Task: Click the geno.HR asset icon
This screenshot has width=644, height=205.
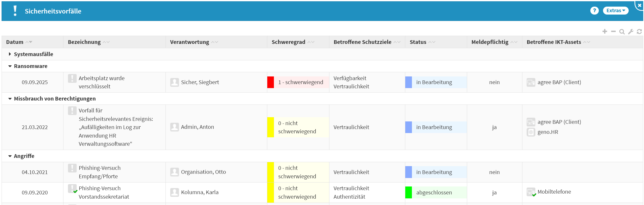Action: pos(531,132)
